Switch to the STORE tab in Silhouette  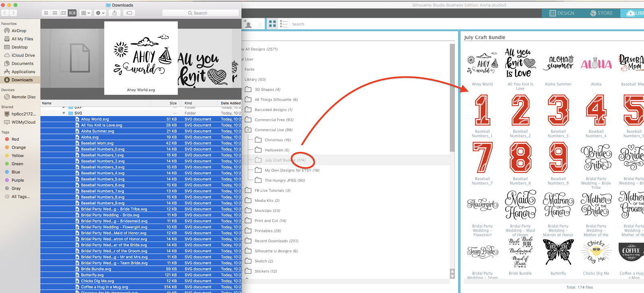[601, 13]
